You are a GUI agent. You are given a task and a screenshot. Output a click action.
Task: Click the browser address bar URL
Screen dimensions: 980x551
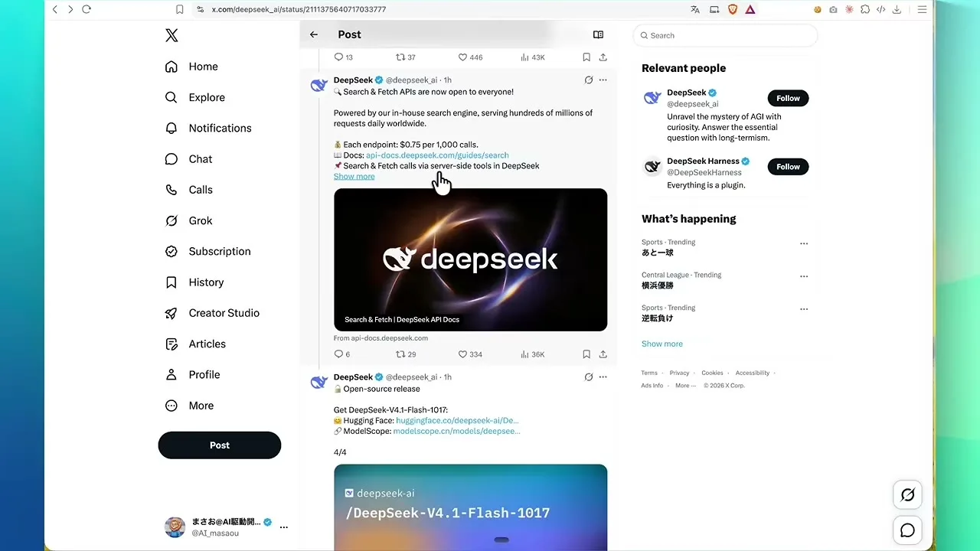pos(299,9)
